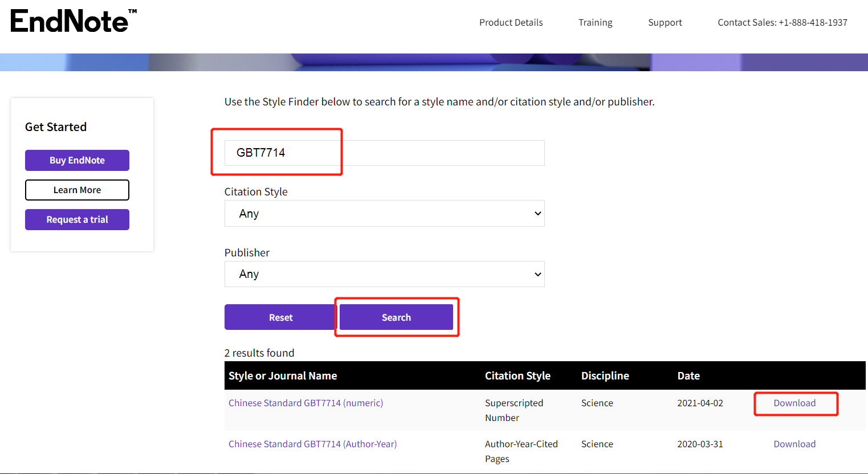Viewport: 868px width, 474px height.
Task: Click Contact Sales phone number
Action: [782, 23]
